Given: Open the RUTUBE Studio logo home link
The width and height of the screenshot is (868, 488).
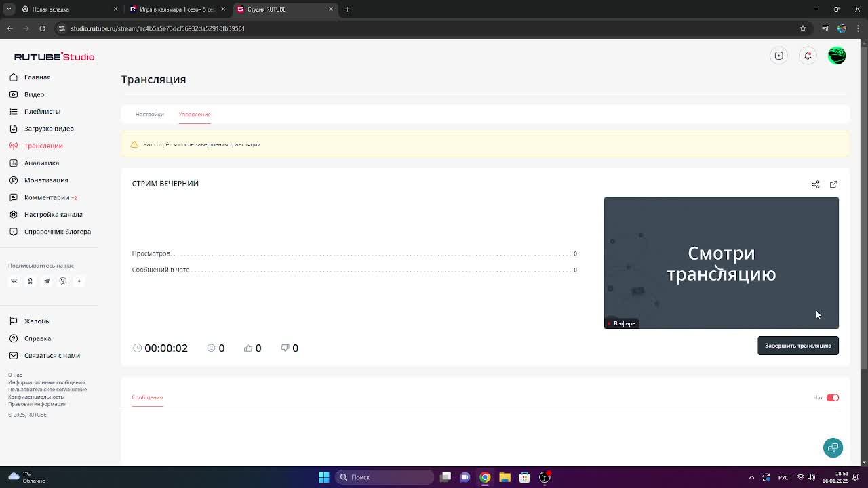Looking at the screenshot, I should click(x=54, y=56).
